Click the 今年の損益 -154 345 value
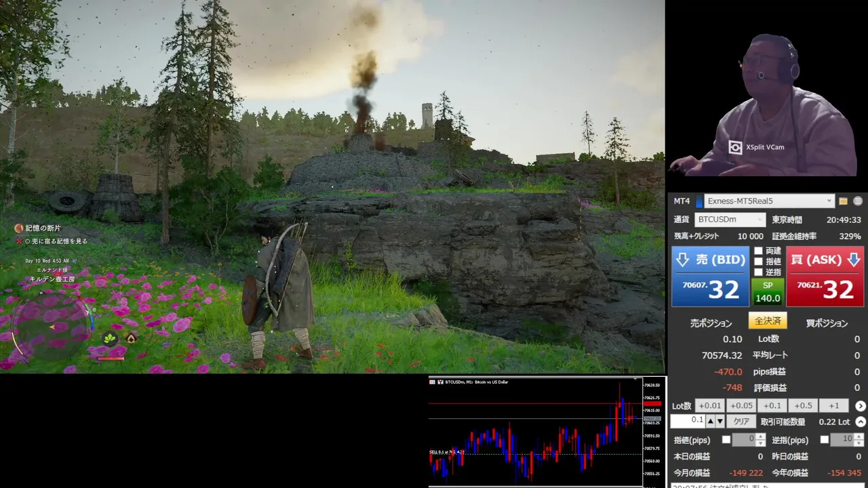The width and height of the screenshot is (868, 488). [844, 472]
